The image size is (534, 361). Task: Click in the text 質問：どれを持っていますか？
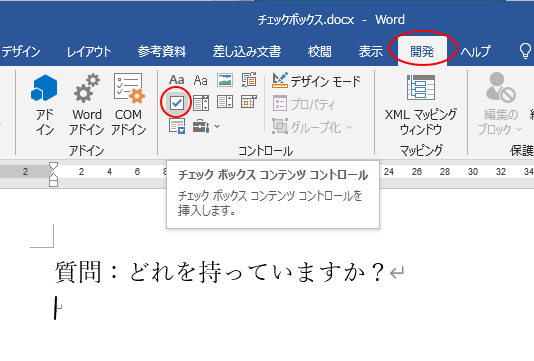coord(220,272)
